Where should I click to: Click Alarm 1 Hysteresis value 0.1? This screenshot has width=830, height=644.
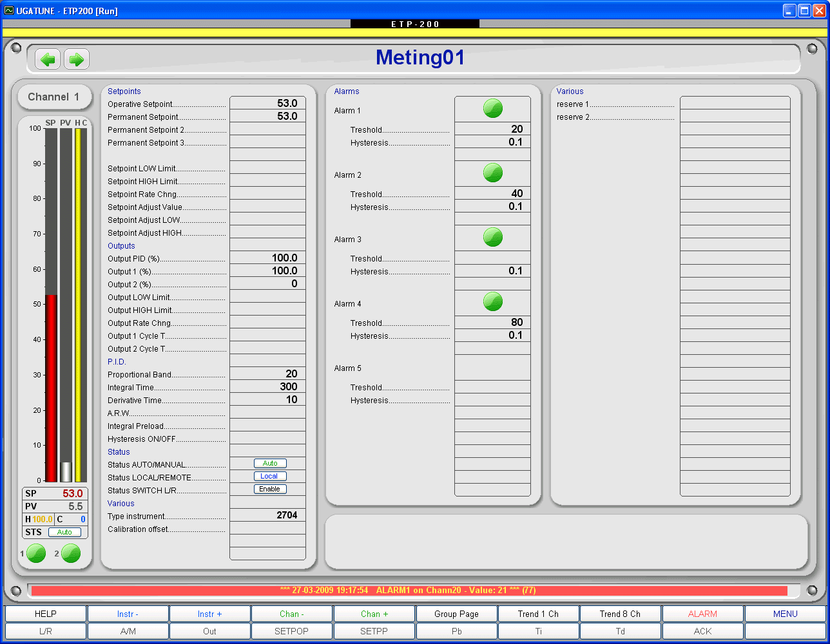pyautogui.click(x=492, y=142)
